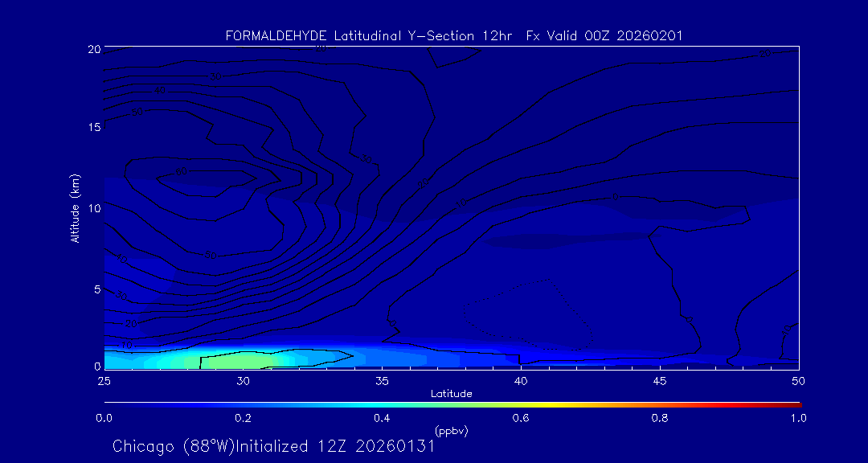This screenshot has width=868, height=463.
Task: Select the 30 tick label on latitude axis
Action: 243,380
